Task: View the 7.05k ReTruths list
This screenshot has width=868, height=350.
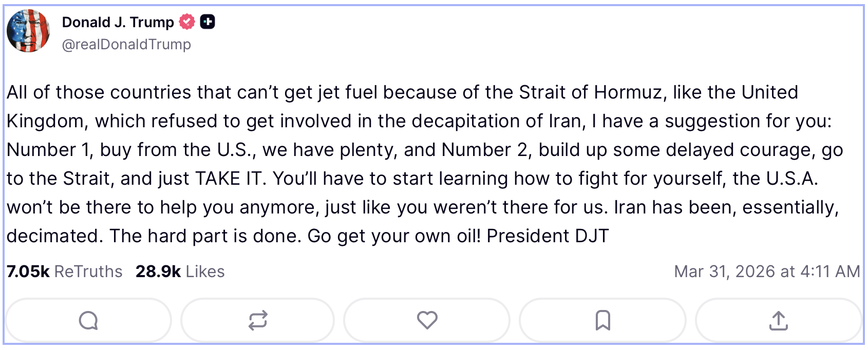Action: 65,271
